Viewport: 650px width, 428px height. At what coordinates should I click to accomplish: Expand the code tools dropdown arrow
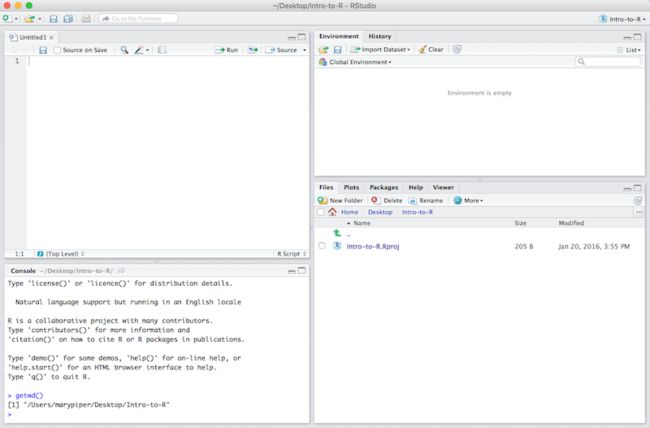(x=147, y=50)
